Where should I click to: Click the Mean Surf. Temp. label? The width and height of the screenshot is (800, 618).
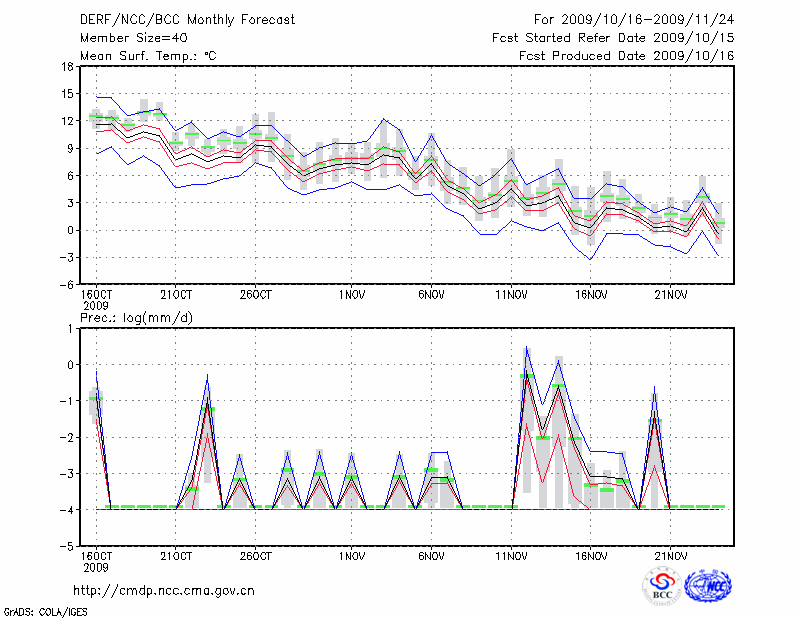tap(147, 56)
